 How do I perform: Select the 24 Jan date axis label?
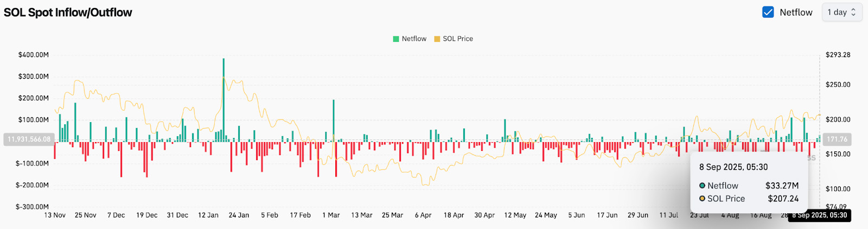point(239,215)
